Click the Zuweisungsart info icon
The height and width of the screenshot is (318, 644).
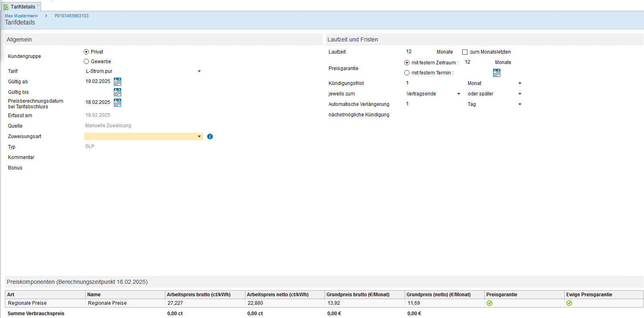210,136
